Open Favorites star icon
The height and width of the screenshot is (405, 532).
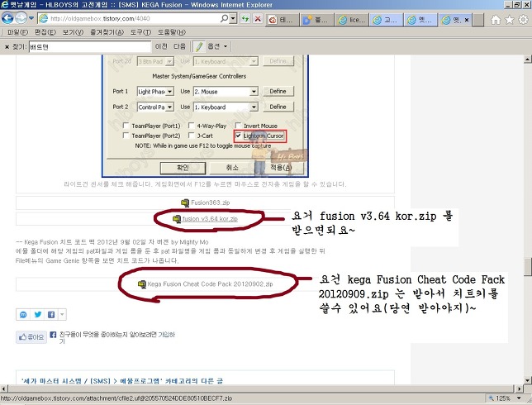point(509,20)
